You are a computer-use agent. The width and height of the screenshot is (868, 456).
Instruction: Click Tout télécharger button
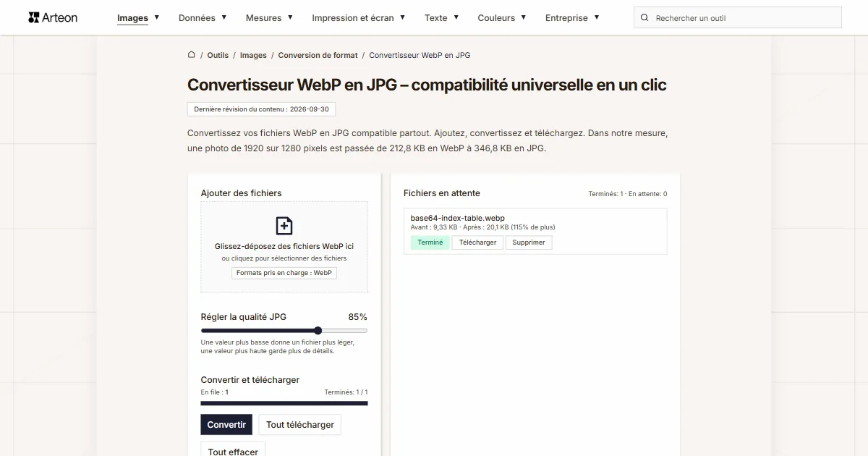(x=300, y=425)
